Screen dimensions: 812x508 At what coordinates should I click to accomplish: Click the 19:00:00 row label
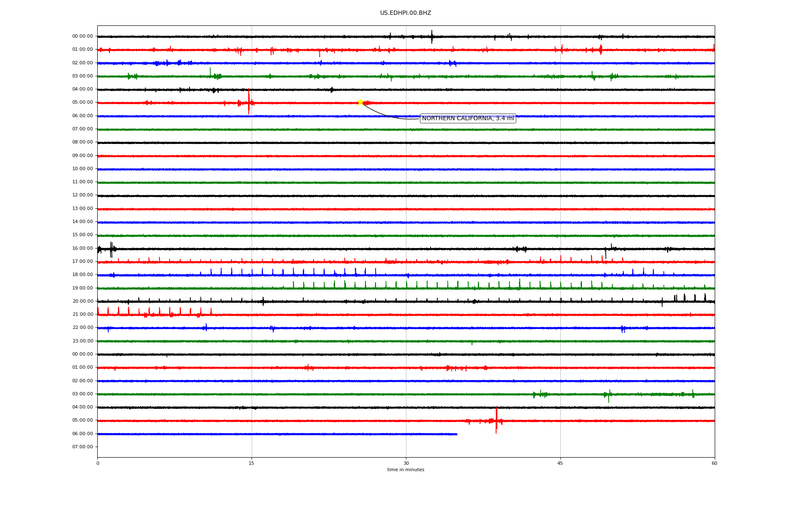(82, 288)
